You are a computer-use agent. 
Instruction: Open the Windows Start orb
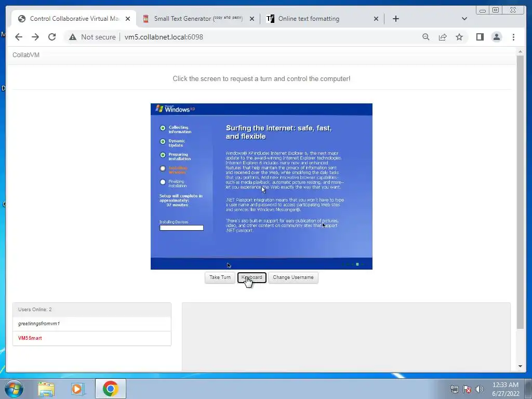(x=14, y=389)
